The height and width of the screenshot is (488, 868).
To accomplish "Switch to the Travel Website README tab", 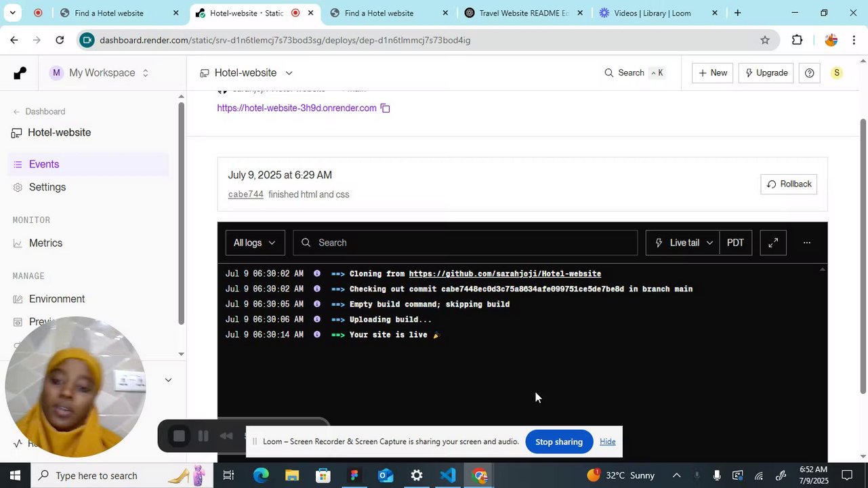I will click(x=522, y=13).
